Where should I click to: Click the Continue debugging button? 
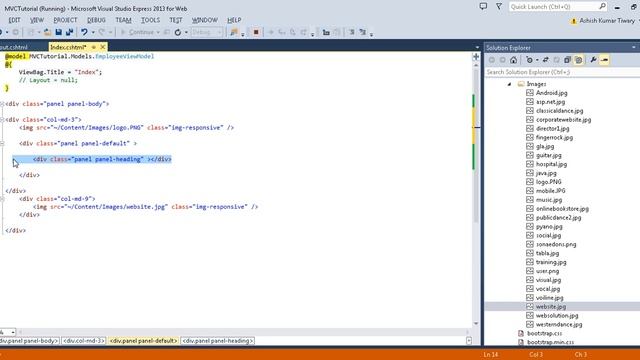[x=137, y=32]
